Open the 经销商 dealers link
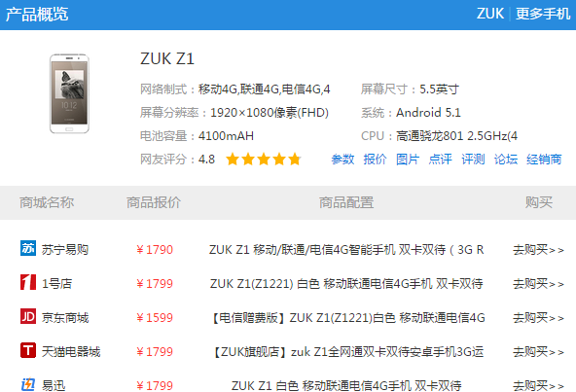The width and height of the screenshot is (576, 392). pos(544,160)
